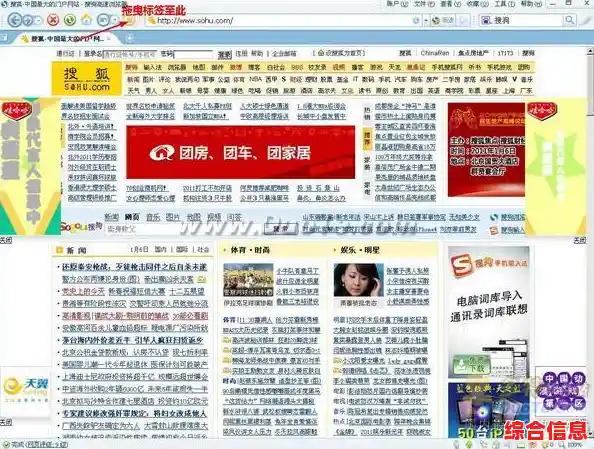Close the left side ad via 关闭
The image size is (594, 449).
coord(6,240)
